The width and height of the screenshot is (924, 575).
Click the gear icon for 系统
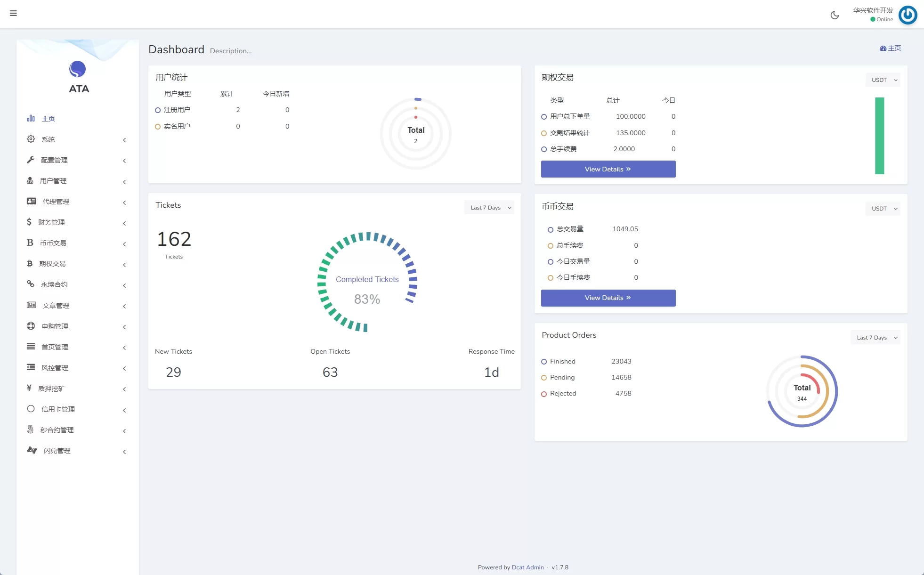31,139
